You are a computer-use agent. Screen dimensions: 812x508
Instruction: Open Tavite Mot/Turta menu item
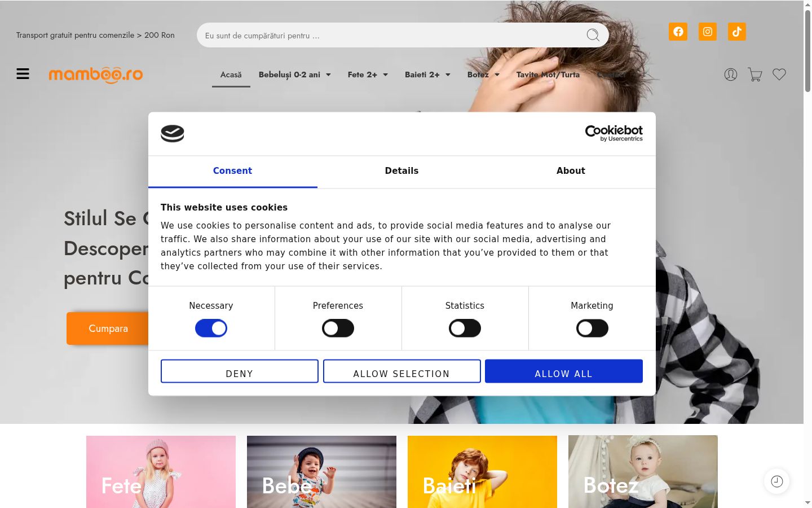pos(548,75)
